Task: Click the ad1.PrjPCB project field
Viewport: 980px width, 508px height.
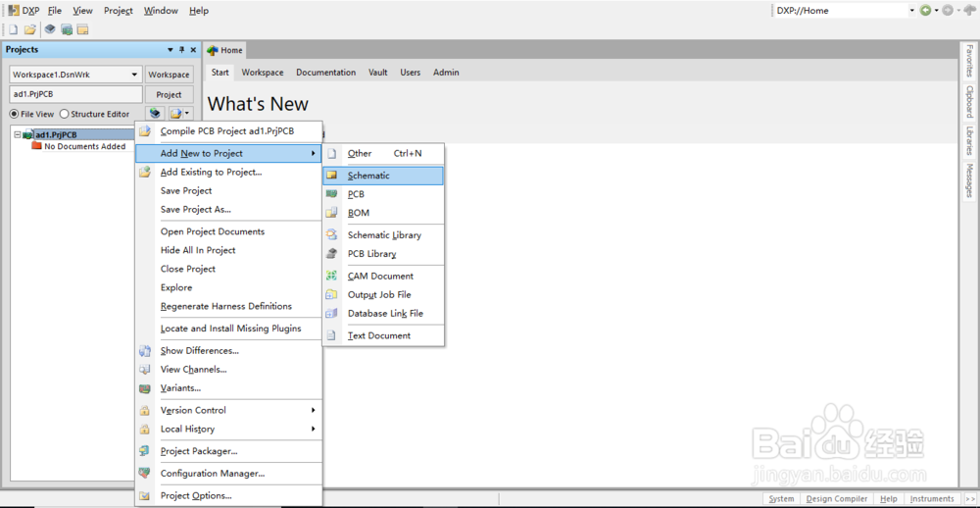Action: click(x=75, y=94)
